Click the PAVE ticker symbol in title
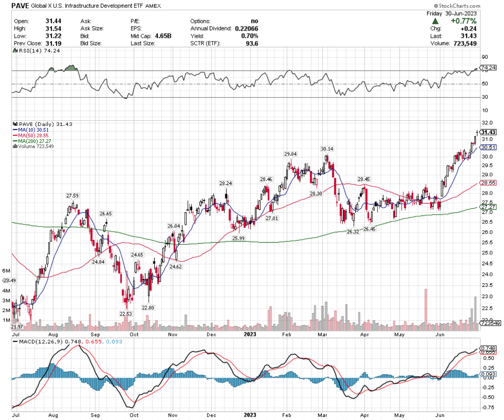The height and width of the screenshot is (420, 504). pos(20,6)
